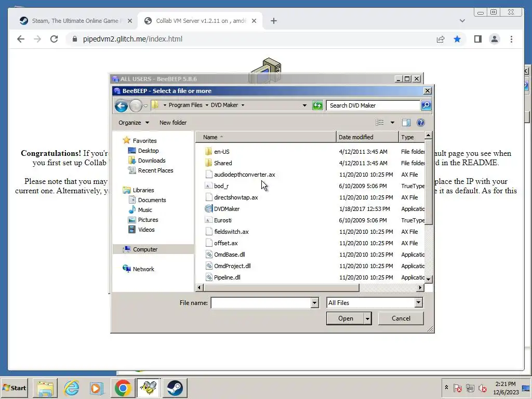Select audiodepthconverter.ax file

click(244, 175)
